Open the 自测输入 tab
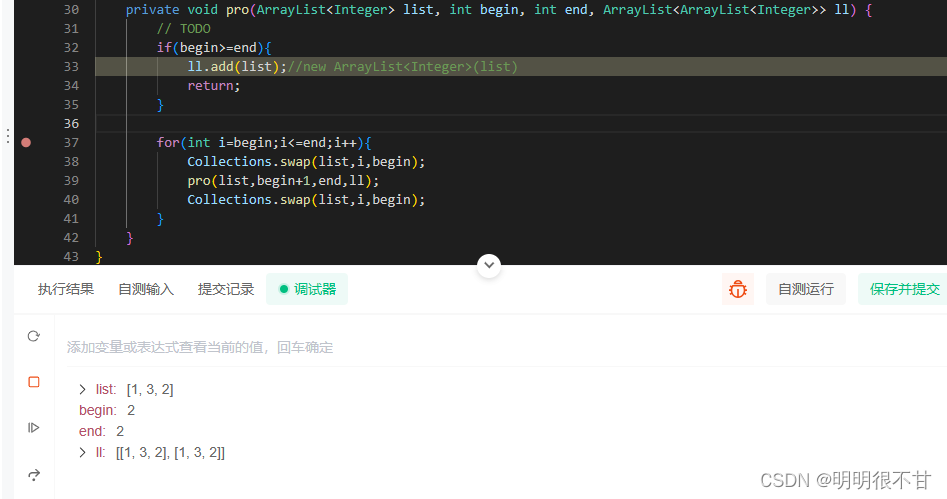947x499 pixels. click(x=146, y=289)
